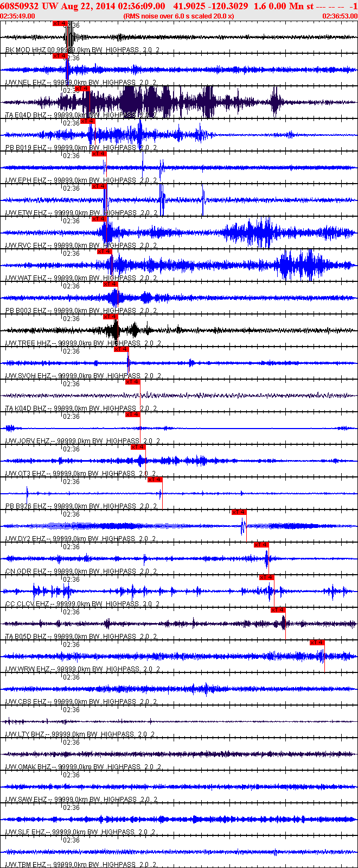
Task: Select the TA.K04D BHZ station label
Action: [81, 408]
